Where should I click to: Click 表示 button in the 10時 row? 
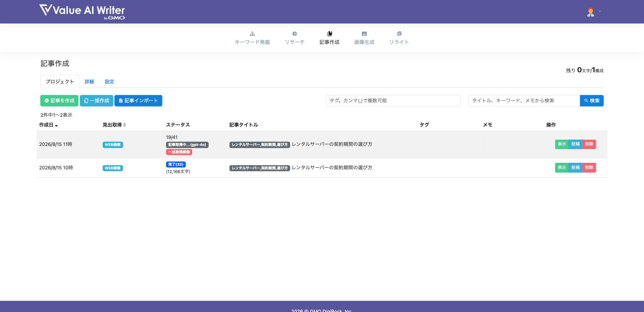(562, 168)
